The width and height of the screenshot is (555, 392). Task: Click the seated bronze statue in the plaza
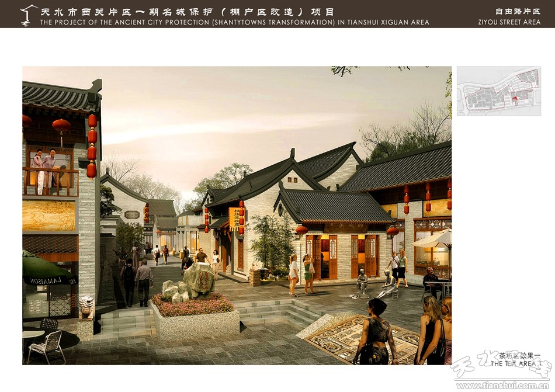[362, 283]
